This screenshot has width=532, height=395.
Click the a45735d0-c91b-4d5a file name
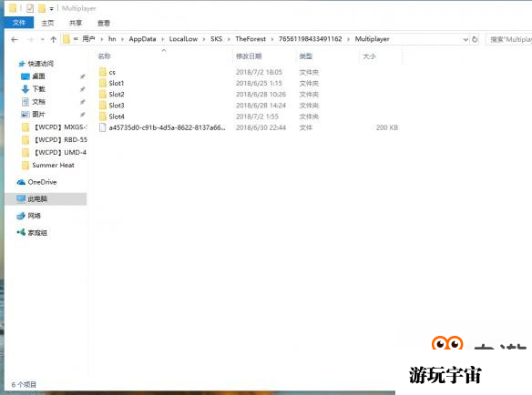click(x=167, y=127)
